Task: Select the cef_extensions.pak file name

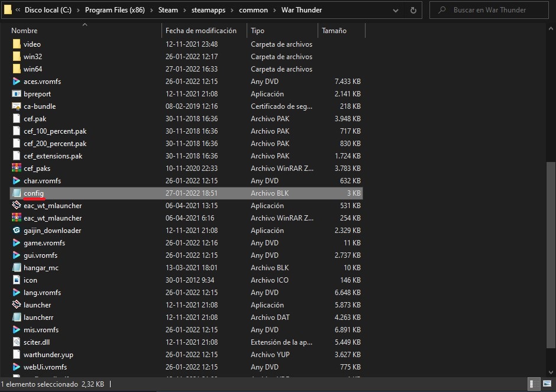Action: click(53, 156)
